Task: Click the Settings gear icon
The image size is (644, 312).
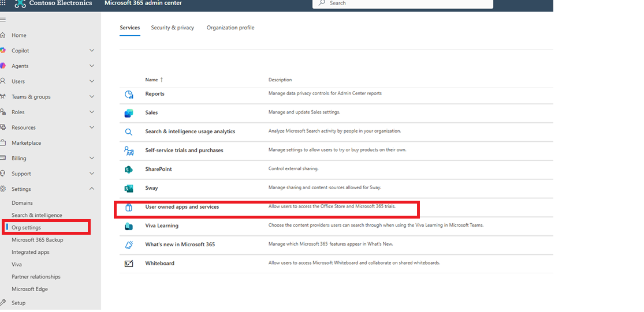Action: [3, 189]
